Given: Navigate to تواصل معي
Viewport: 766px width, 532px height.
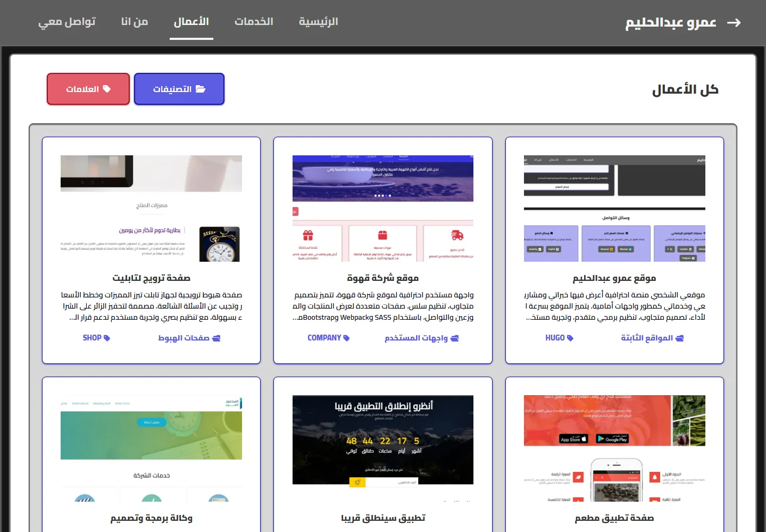Looking at the screenshot, I should tap(67, 22).
